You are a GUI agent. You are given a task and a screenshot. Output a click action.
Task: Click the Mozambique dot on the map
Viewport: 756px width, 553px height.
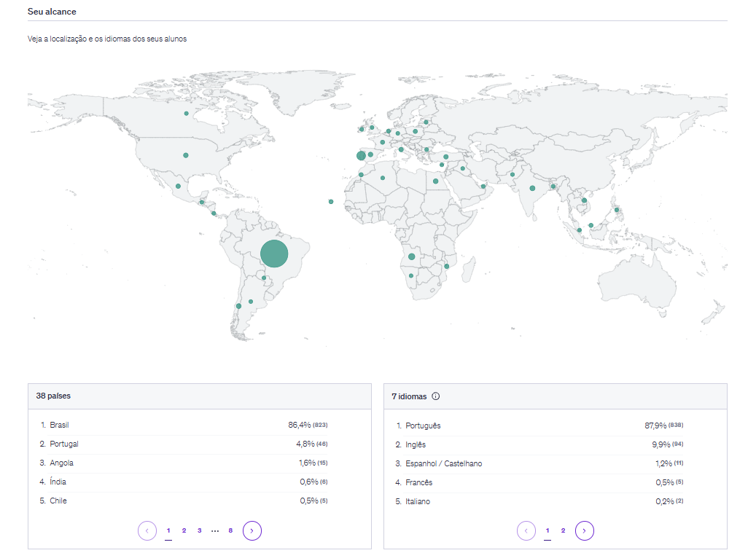pos(446,267)
